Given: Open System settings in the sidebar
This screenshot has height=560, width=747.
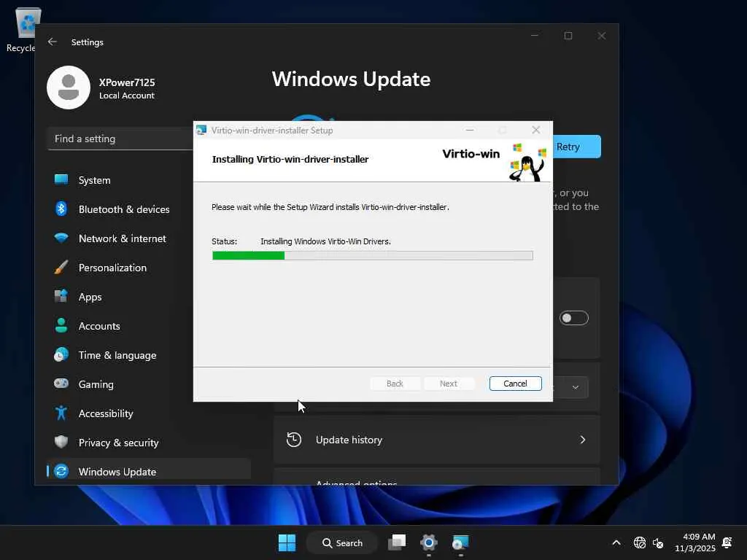Looking at the screenshot, I should 149,181.
